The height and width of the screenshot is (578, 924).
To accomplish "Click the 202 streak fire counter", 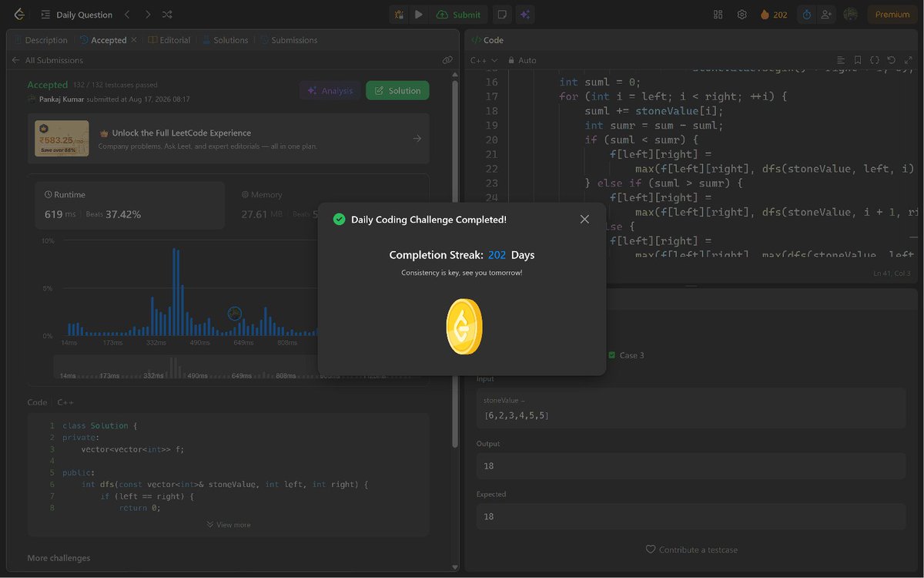I will (x=774, y=15).
